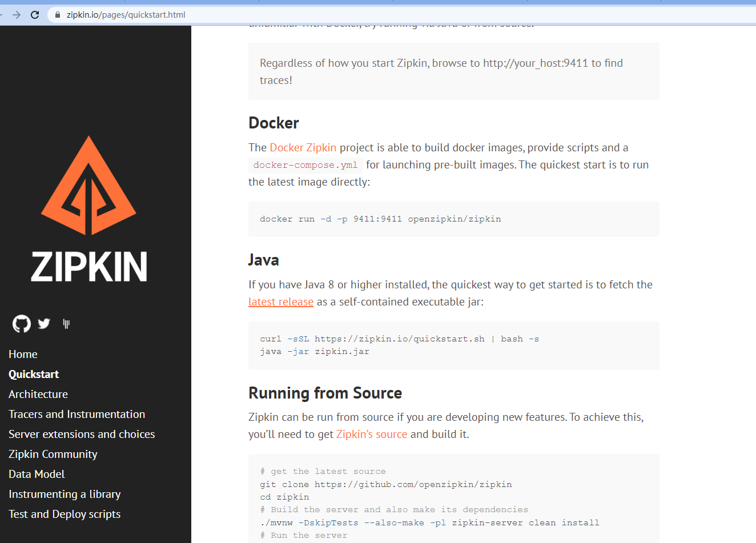Viewport: 756px width, 543px height.
Task: Open the Architecture page
Action: [38, 394]
